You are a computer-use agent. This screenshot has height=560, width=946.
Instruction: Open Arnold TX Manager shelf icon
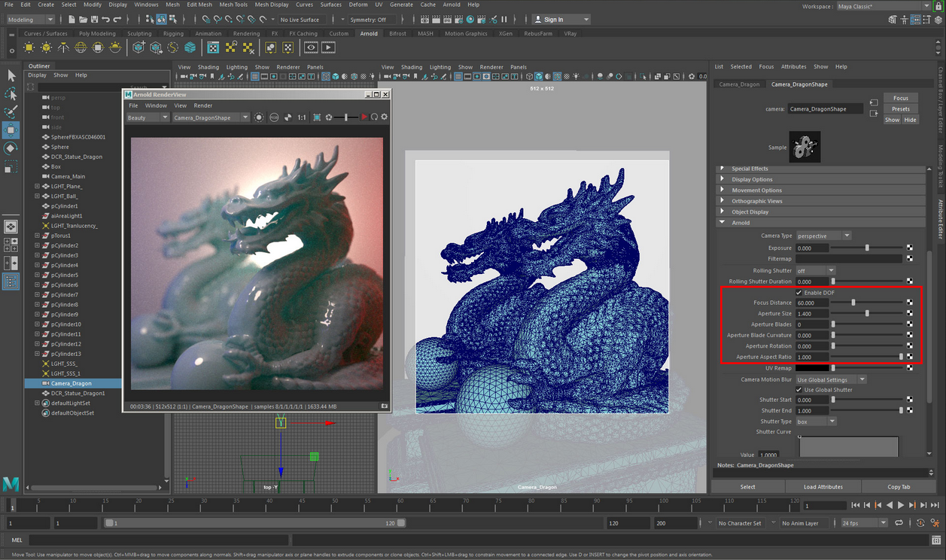tap(213, 47)
